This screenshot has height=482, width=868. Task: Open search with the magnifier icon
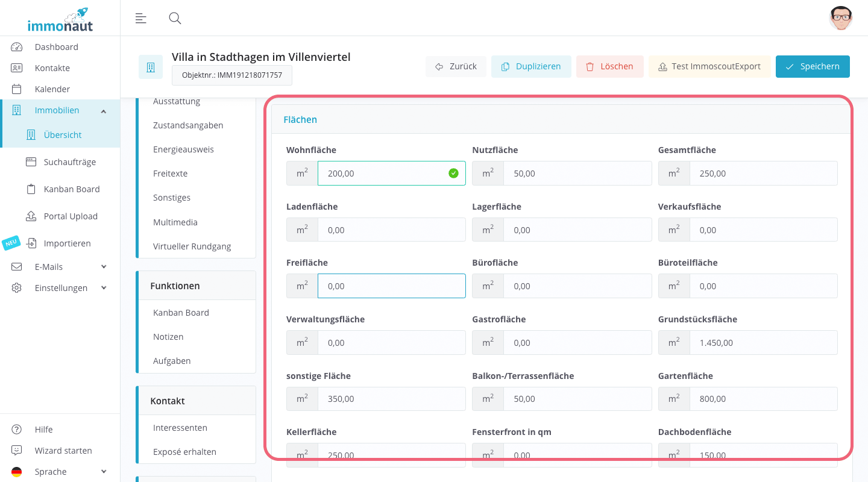click(x=175, y=18)
